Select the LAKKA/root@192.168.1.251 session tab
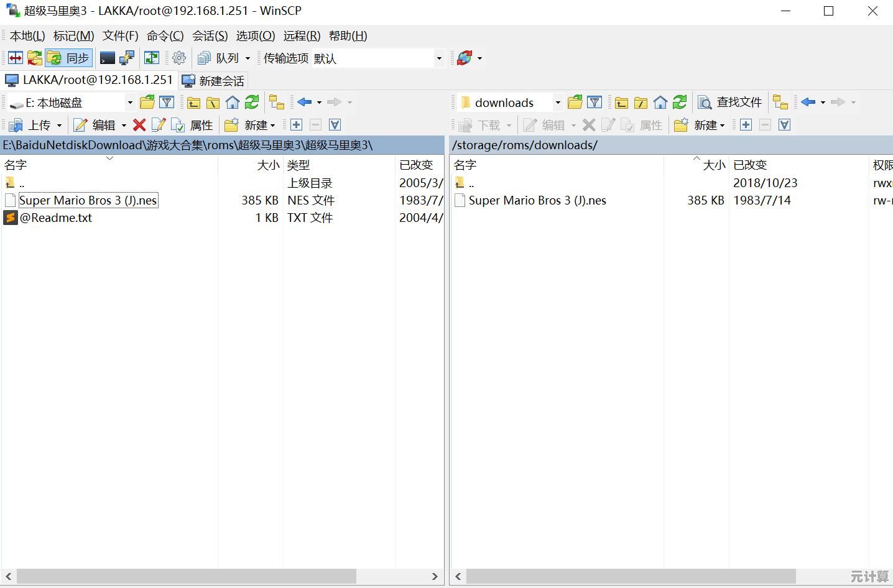This screenshot has width=893, height=588. 88,80
